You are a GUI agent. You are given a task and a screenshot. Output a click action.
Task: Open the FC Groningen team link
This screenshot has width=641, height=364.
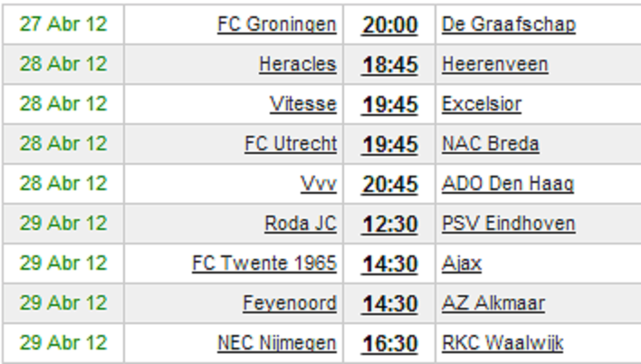coord(277,24)
